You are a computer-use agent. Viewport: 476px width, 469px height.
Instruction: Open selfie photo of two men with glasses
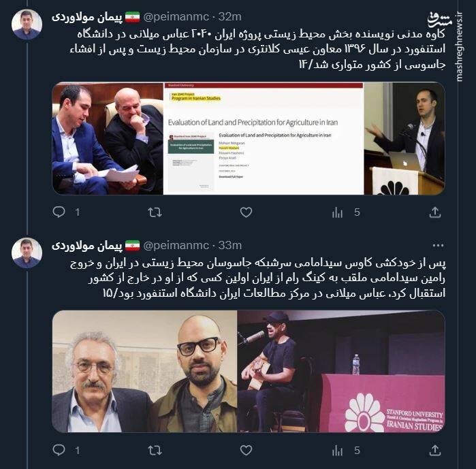point(144,371)
